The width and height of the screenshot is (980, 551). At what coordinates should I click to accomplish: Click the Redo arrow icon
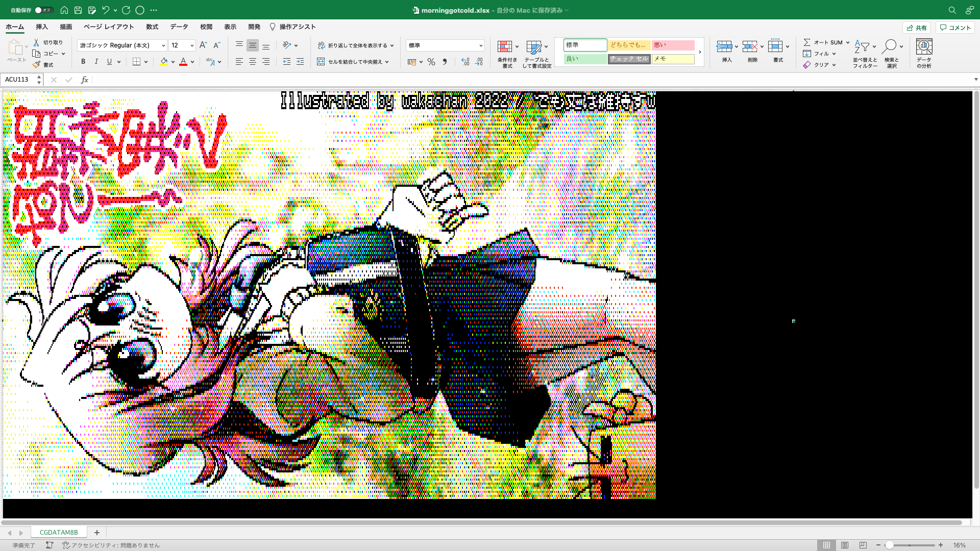coord(126,10)
